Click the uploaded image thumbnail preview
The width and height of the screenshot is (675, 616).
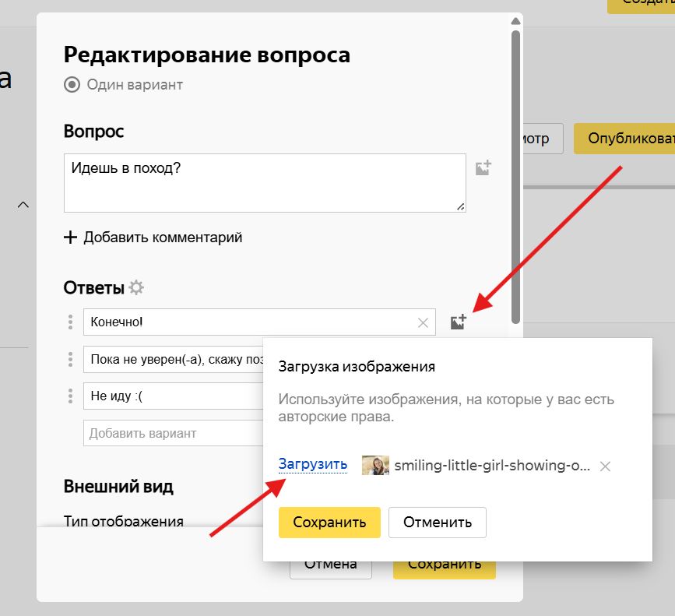pyautogui.click(x=375, y=466)
